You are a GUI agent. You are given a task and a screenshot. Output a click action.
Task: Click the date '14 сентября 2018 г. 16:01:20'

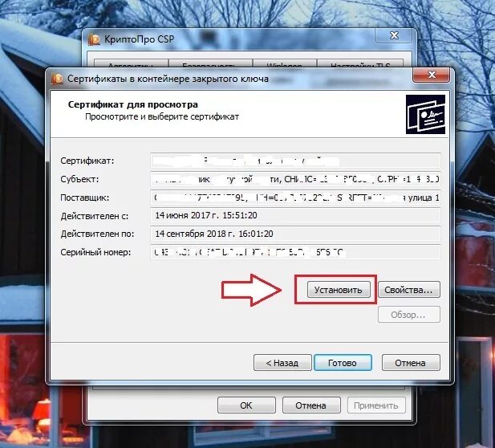(214, 234)
